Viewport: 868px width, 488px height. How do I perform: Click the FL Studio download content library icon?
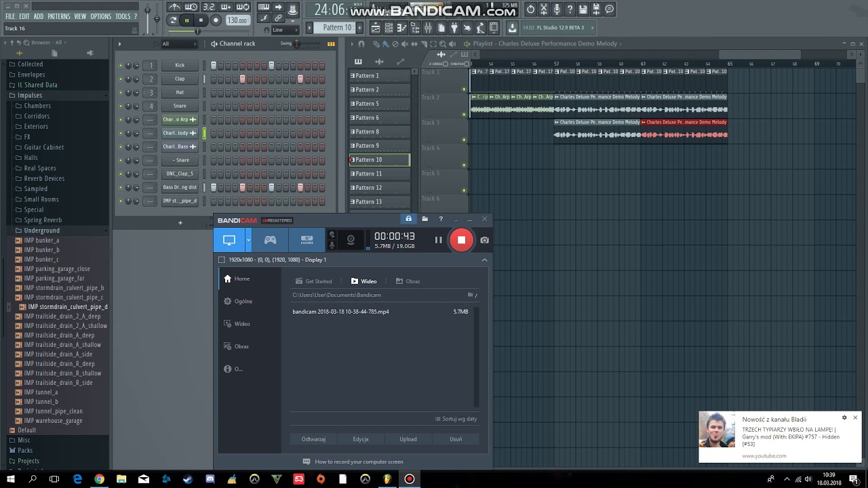(x=512, y=27)
